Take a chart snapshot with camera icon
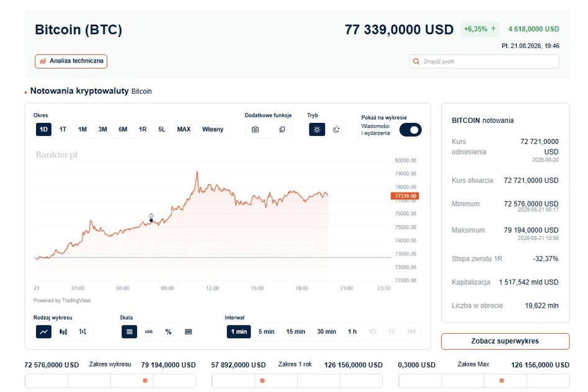Viewport: 588px width, 392px height. pos(255,130)
